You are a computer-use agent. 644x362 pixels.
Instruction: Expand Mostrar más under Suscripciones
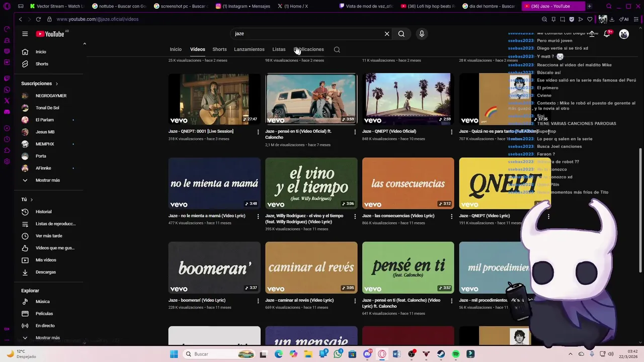(49, 180)
